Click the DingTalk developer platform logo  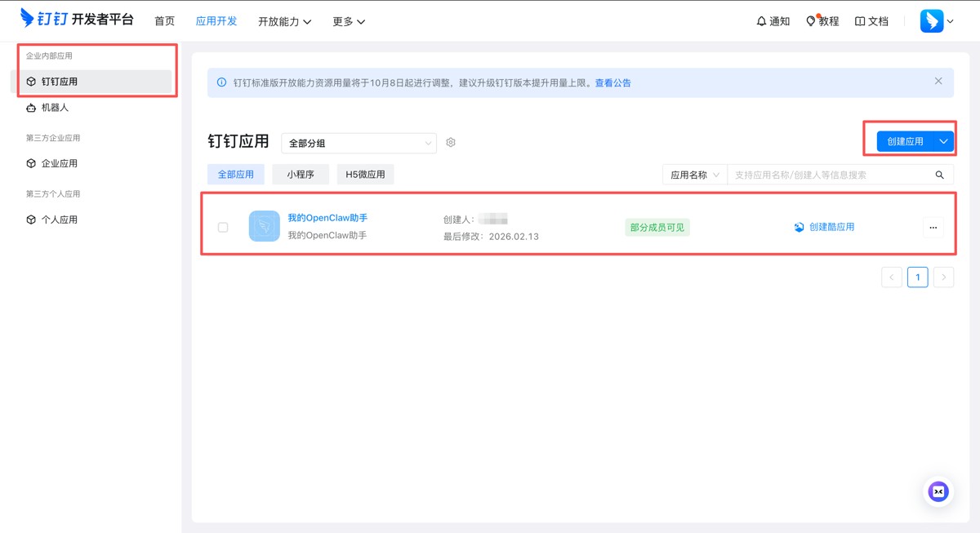click(x=77, y=19)
